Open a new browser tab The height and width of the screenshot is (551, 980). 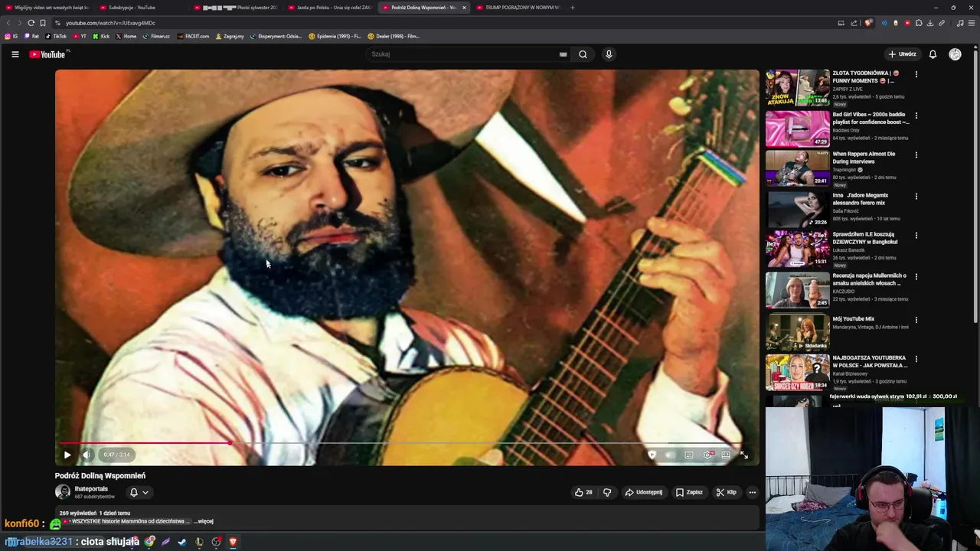point(572,8)
